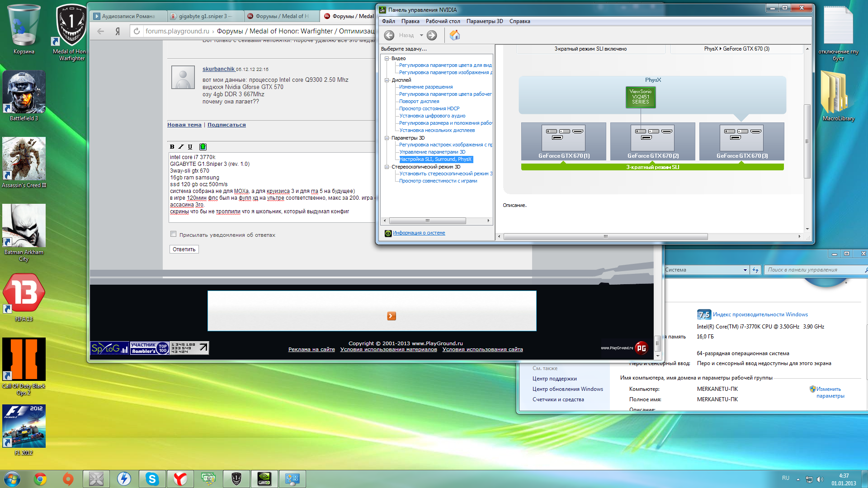This screenshot has height=488, width=868.
Task: Open the Call Of Duty Black Ops 2 shortcut
Action: tap(24, 366)
